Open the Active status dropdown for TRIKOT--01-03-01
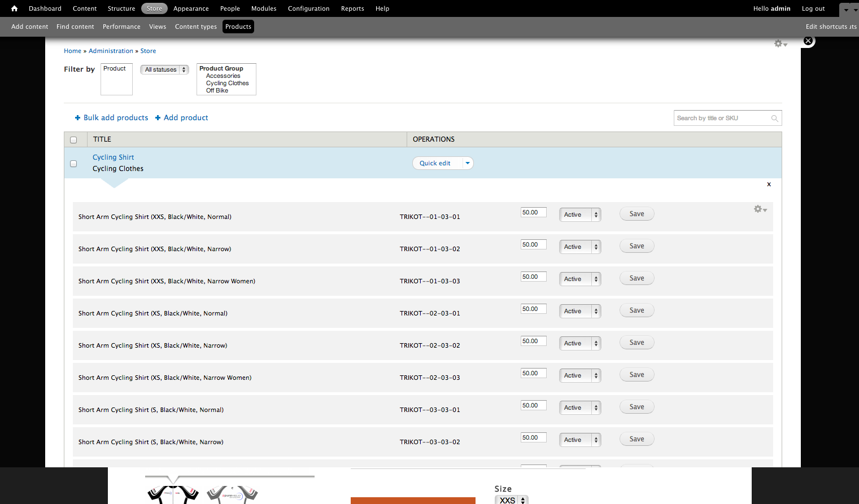The width and height of the screenshot is (859, 504). coord(579,214)
